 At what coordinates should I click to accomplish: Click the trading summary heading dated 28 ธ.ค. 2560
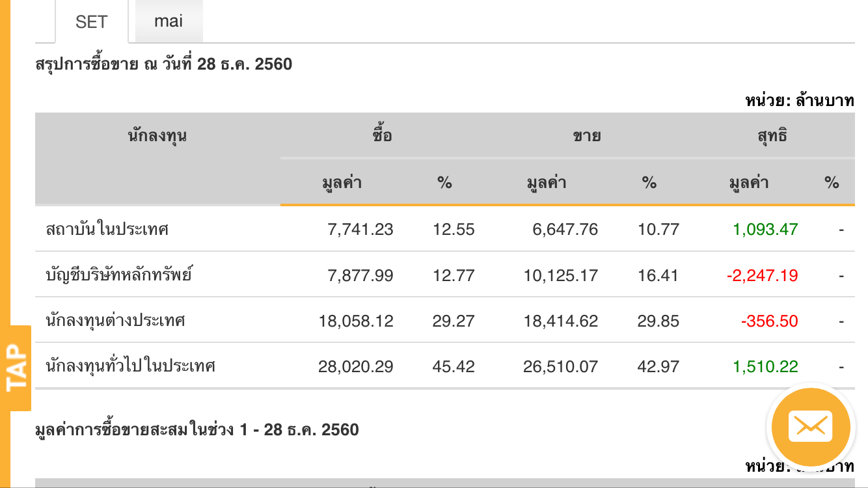(x=164, y=64)
